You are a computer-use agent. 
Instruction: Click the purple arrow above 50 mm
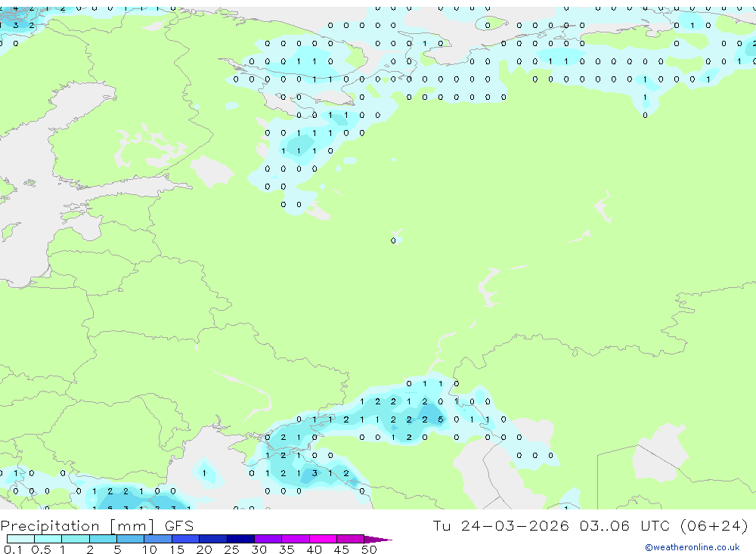(377, 539)
